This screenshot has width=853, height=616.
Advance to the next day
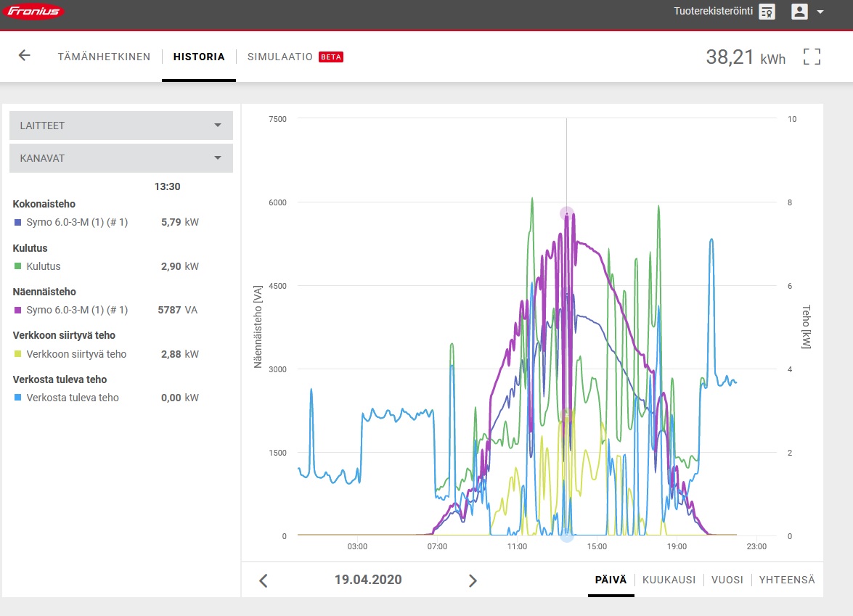click(x=472, y=580)
